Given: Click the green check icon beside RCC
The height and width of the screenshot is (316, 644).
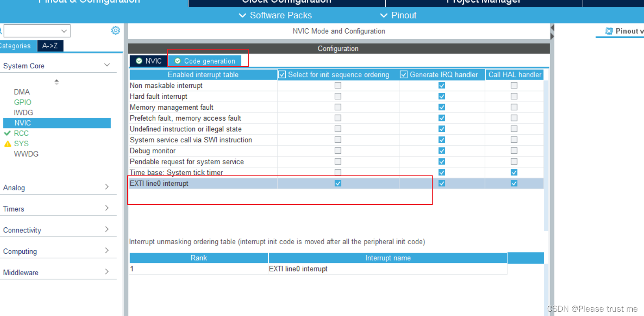Looking at the screenshot, I should (x=7, y=133).
